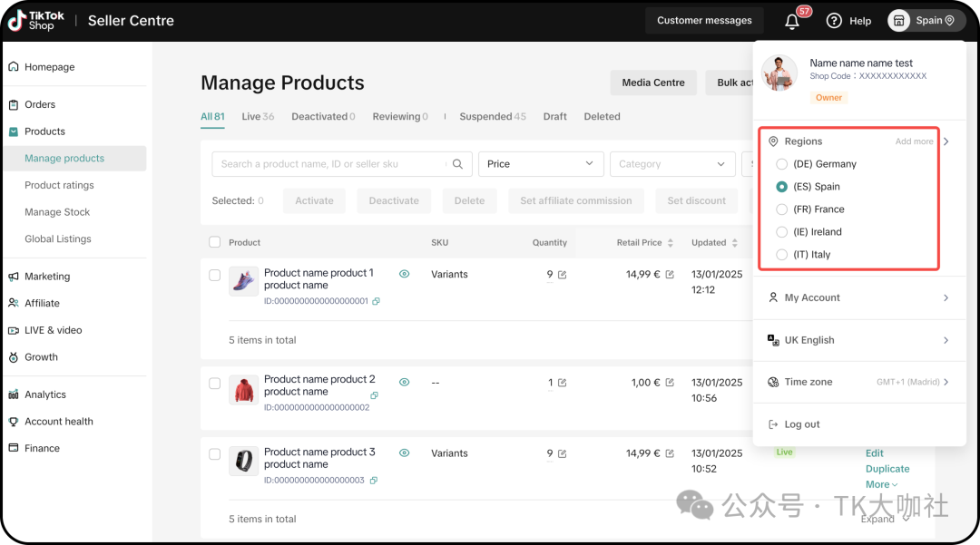Click the My Account person icon
Screen dimensions: 980x545
point(773,297)
